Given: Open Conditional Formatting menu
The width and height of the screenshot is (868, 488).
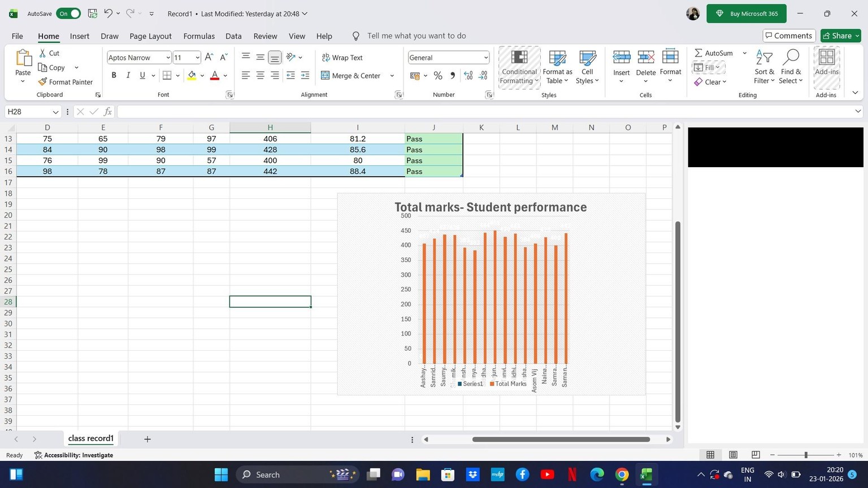Looking at the screenshot, I should [519, 67].
